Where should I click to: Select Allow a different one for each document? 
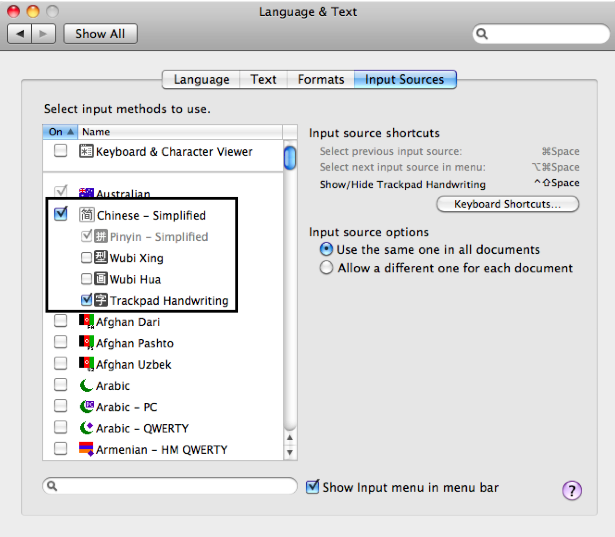pyautogui.click(x=326, y=268)
